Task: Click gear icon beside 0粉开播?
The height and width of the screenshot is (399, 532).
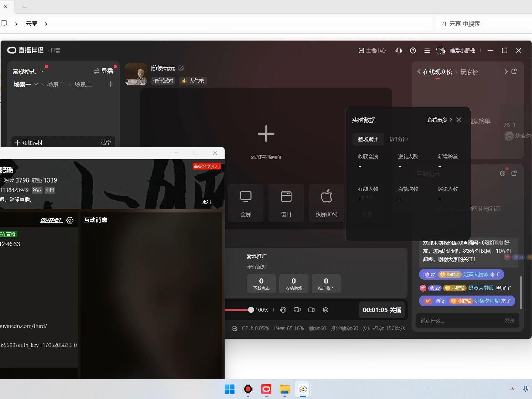Action: [70, 220]
